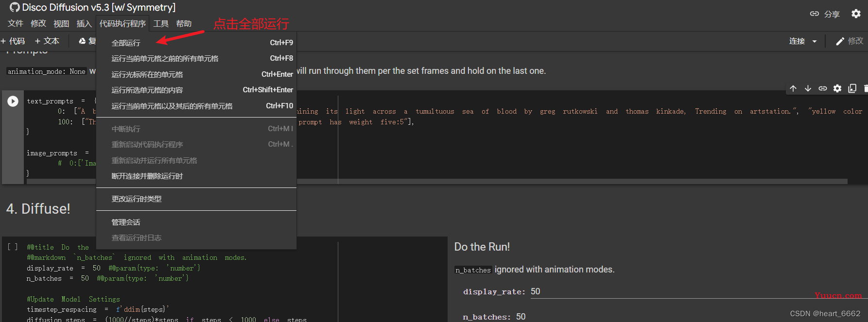Viewport: 868px width, 322px height.
Task: Click the 分享 share button
Action: (x=832, y=14)
